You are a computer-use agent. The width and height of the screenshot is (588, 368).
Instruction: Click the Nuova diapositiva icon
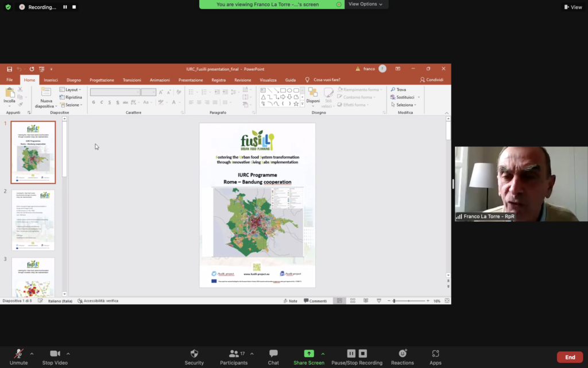(x=46, y=92)
